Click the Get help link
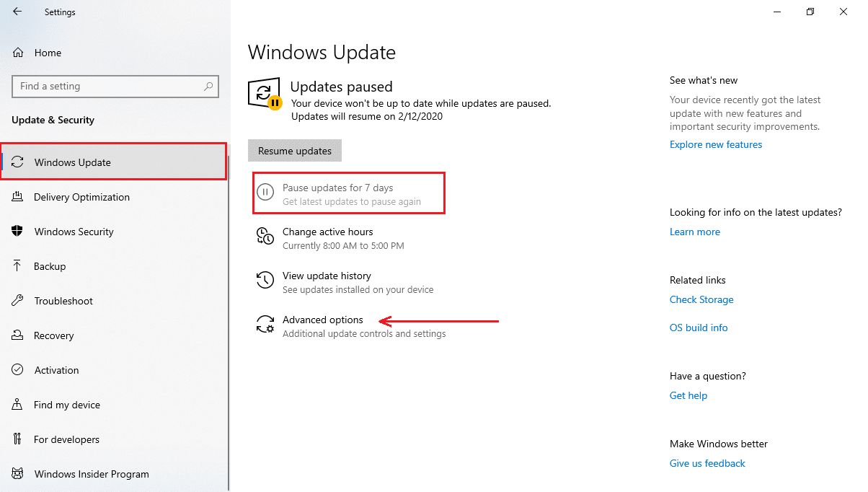The width and height of the screenshot is (868, 492). (x=688, y=395)
